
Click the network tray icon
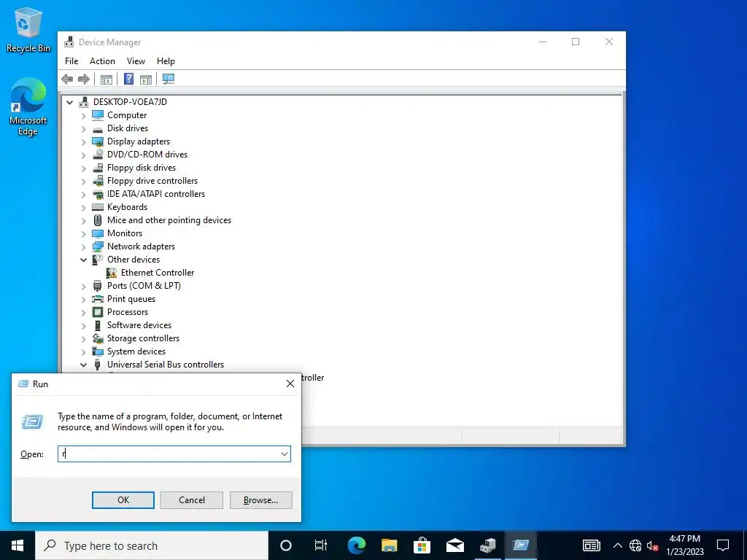pyautogui.click(x=635, y=545)
